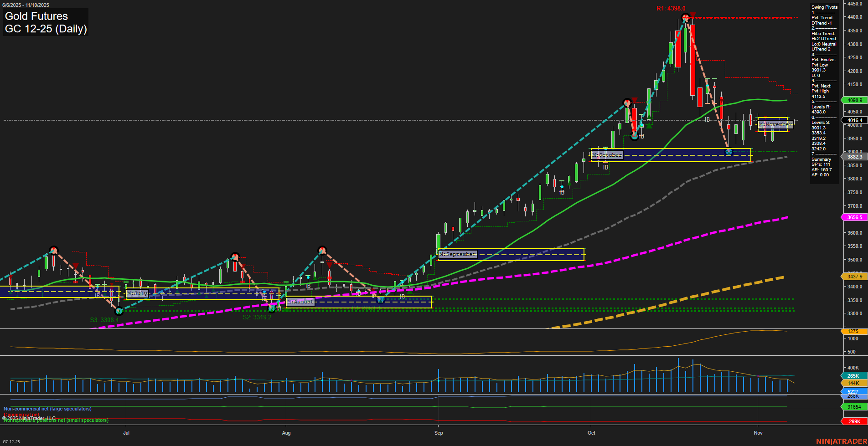Toggle the Non-commercial net (large speculators) legend
The width and height of the screenshot is (868, 446).
pos(47,409)
